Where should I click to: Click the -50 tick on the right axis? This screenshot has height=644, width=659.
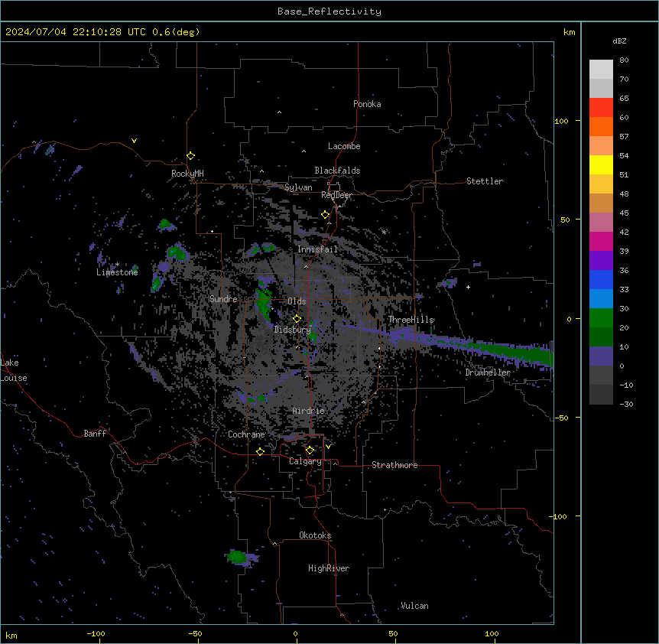pyautogui.click(x=561, y=418)
